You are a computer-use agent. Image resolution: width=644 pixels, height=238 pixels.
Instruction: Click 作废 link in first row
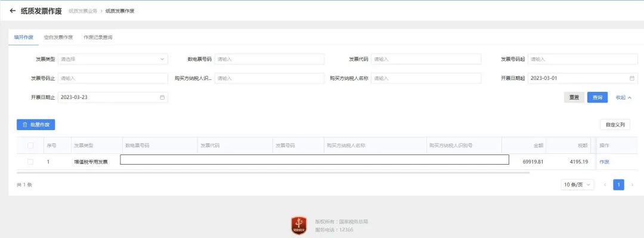click(x=604, y=162)
